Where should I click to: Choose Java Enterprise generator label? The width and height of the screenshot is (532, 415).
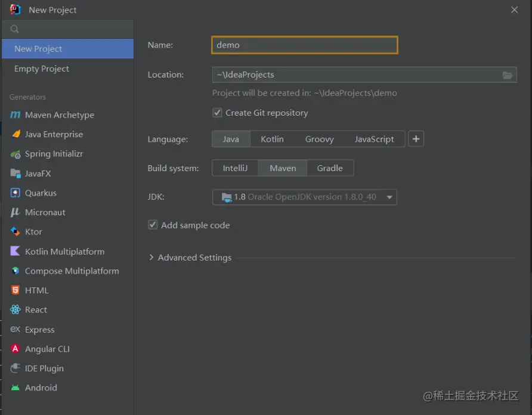coord(54,134)
